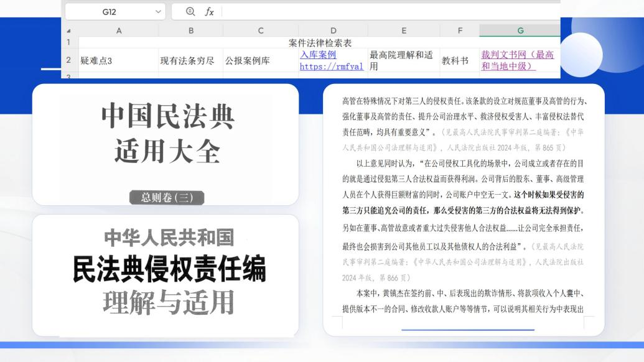Select column C header
Image resolution: width=644 pixels, height=362 pixels.
click(260, 30)
